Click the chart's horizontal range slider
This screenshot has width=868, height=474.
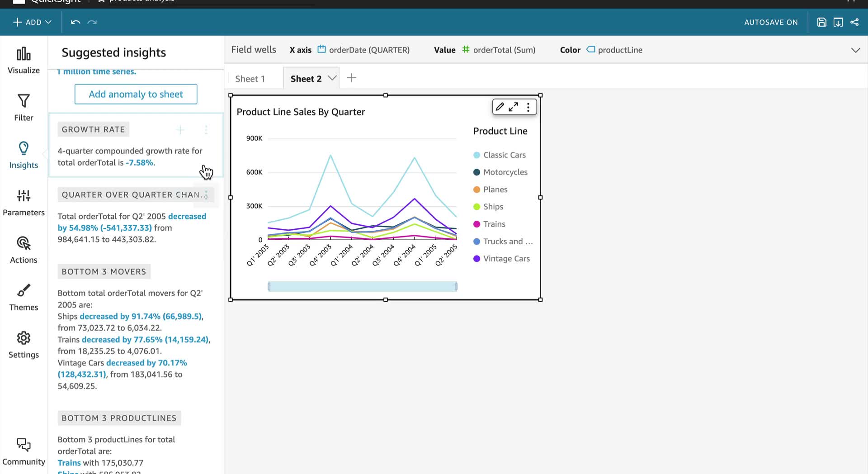(x=363, y=286)
